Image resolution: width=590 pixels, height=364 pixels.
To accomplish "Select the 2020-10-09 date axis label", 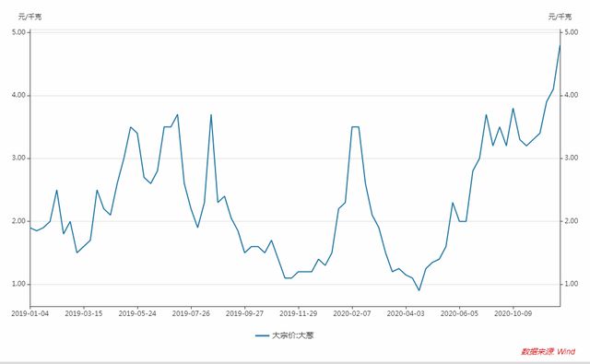I will click(x=513, y=313).
